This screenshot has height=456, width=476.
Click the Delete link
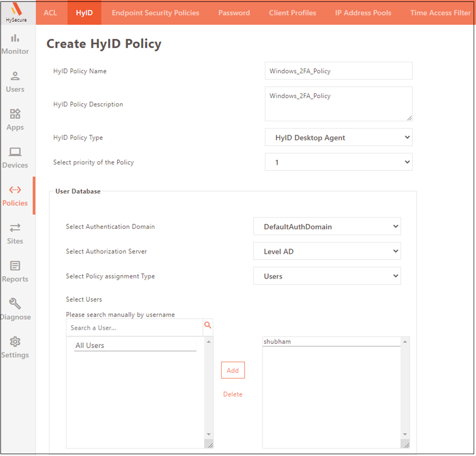point(233,394)
